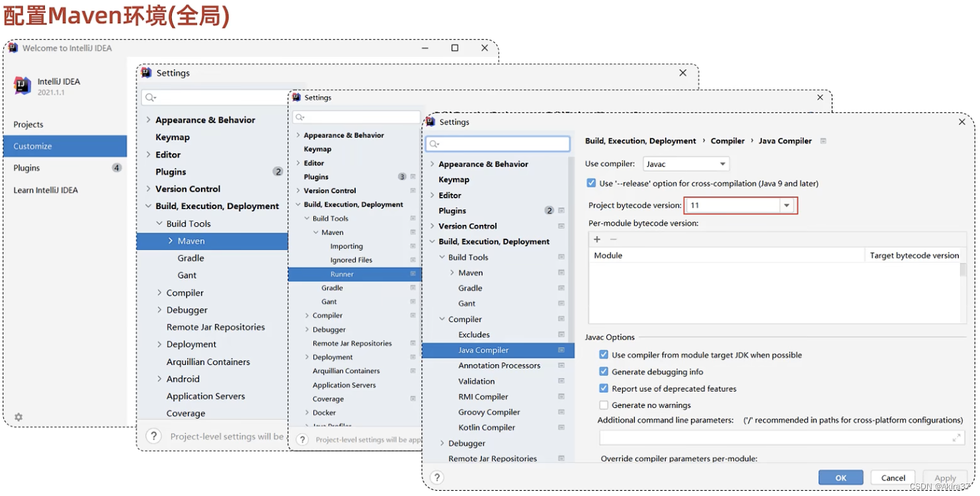Click the front Settings search field

[498, 144]
